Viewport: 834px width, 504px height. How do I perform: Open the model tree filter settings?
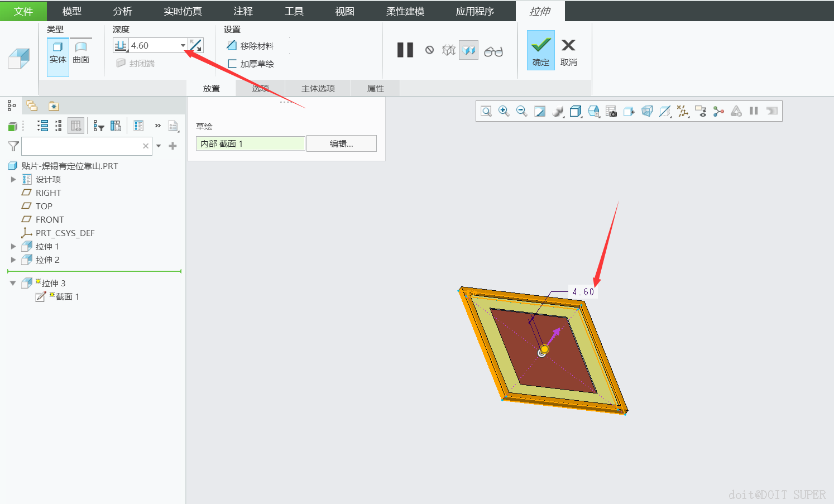pos(99,126)
